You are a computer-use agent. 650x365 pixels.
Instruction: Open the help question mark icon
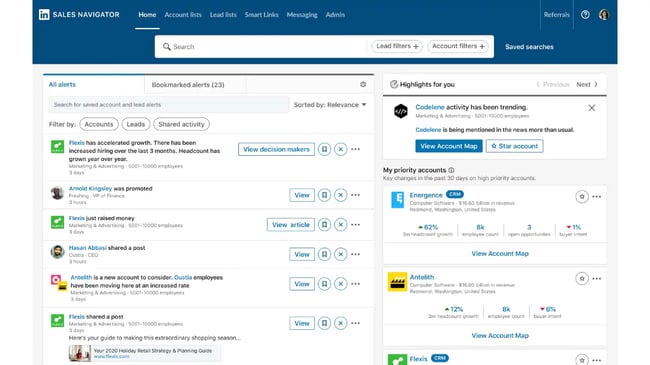585,15
